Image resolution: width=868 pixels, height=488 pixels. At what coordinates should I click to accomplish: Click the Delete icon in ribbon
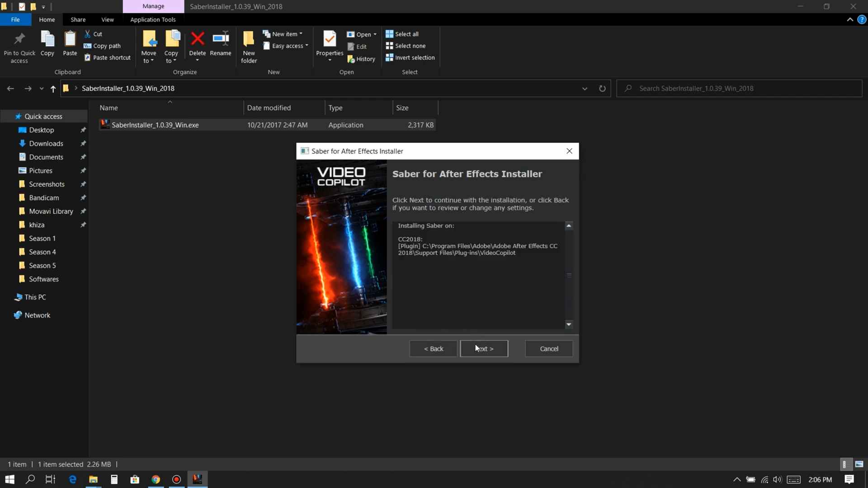(x=197, y=40)
